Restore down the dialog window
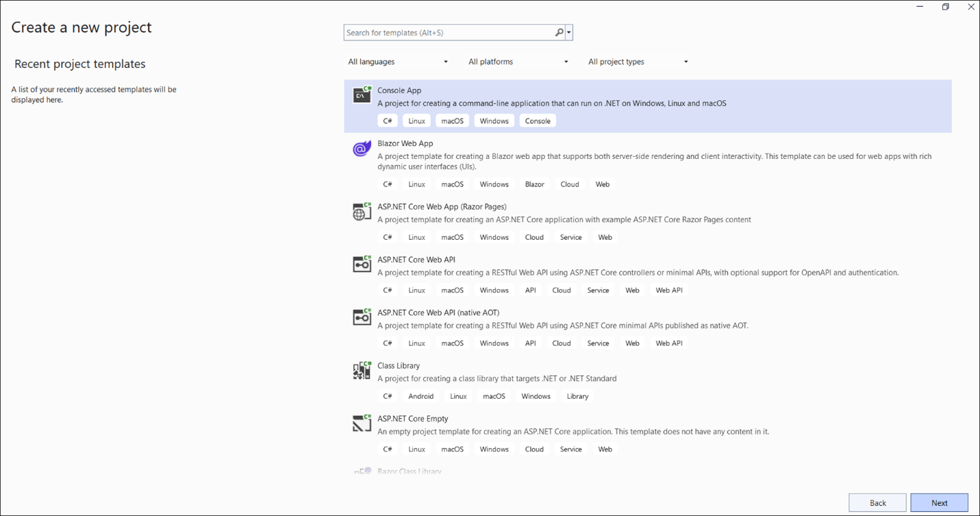Viewport: 980px width, 516px height. click(x=945, y=7)
